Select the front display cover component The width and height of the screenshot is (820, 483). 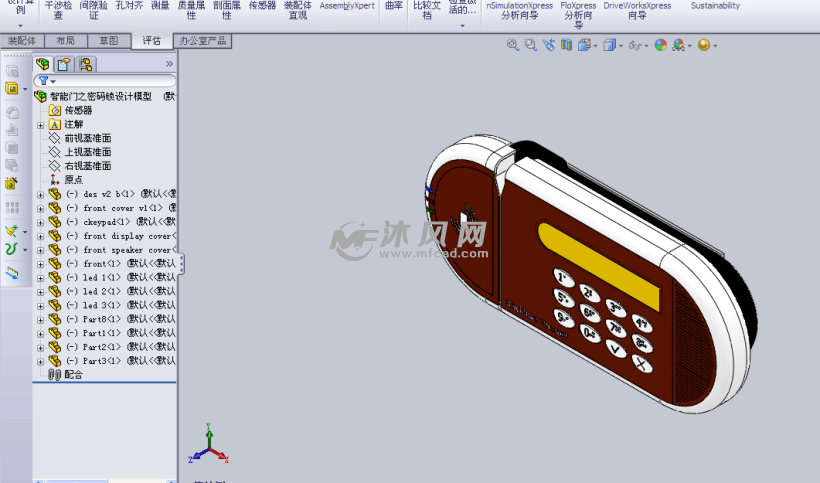coord(112,236)
